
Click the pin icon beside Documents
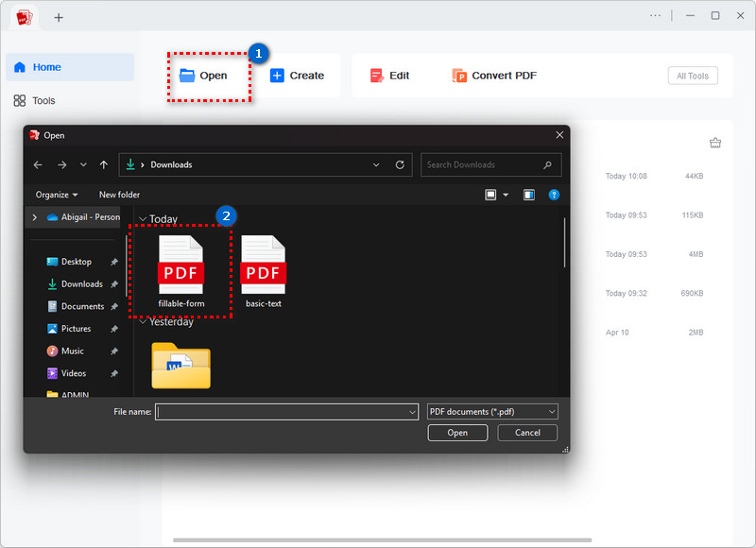(x=114, y=306)
